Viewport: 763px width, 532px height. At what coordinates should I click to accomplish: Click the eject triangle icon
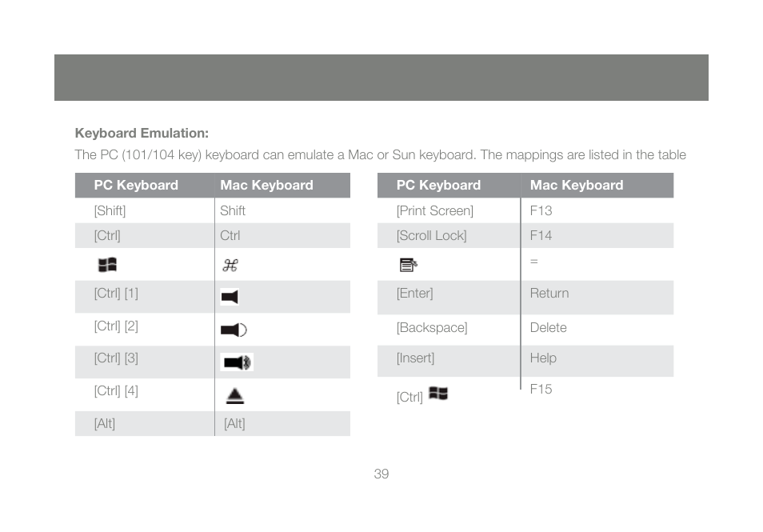point(235,396)
